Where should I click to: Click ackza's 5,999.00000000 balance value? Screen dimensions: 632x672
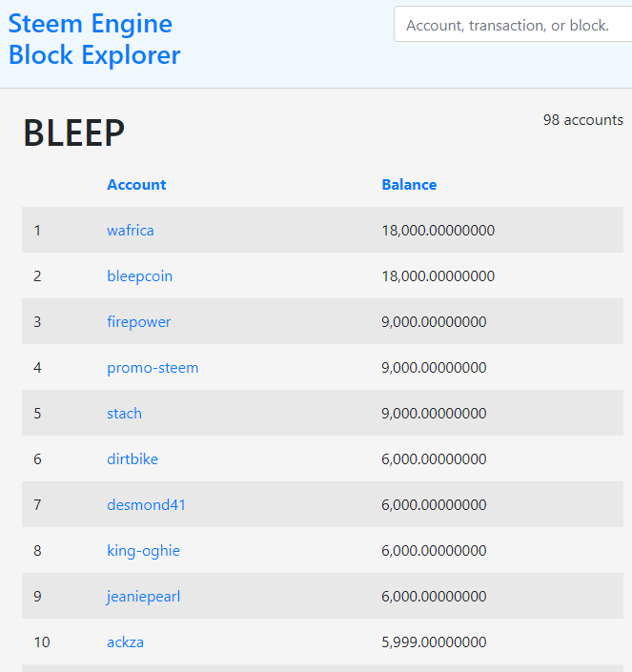(434, 642)
